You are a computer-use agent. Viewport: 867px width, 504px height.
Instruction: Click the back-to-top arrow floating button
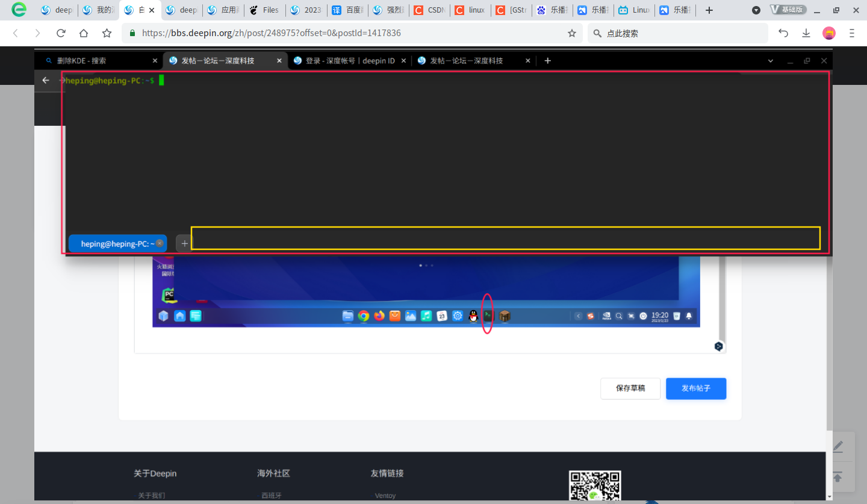pyautogui.click(x=837, y=477)
